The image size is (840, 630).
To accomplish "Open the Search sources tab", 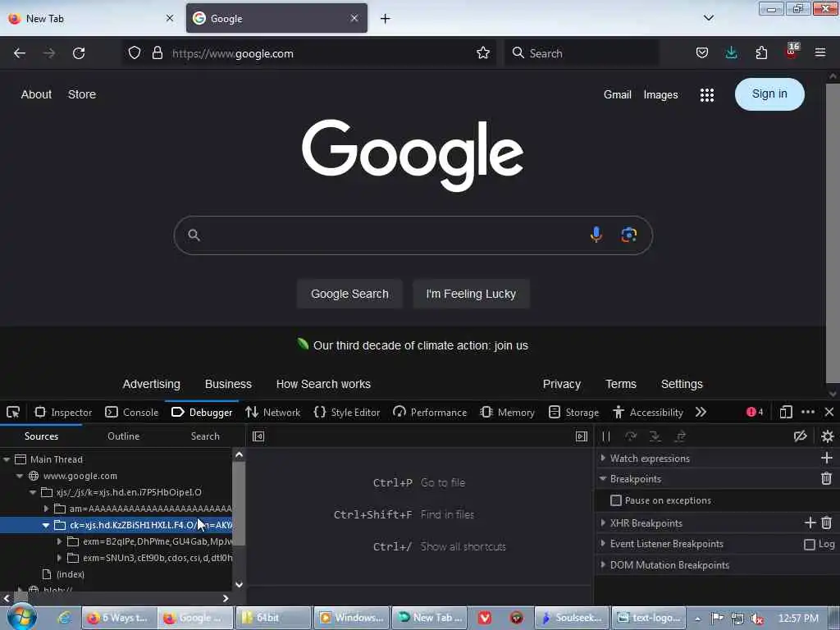I will click(x=205, y=436).
